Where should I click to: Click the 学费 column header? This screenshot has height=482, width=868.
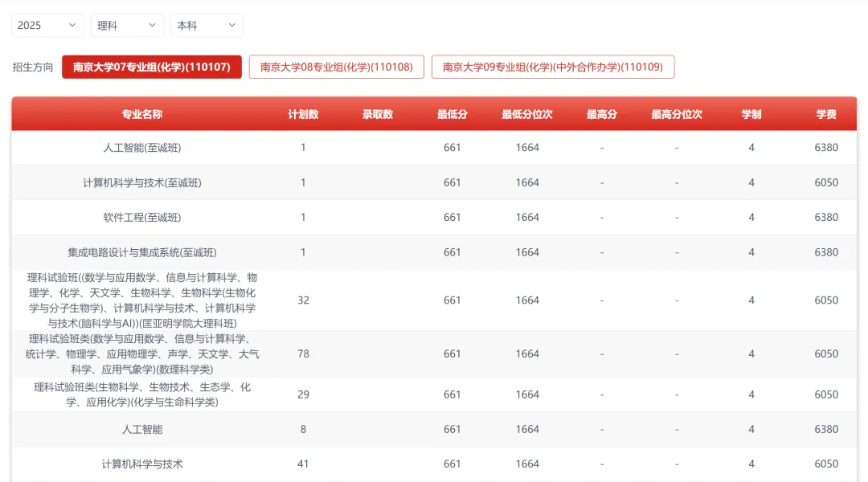pyautogui.click(x=826, y=115)
